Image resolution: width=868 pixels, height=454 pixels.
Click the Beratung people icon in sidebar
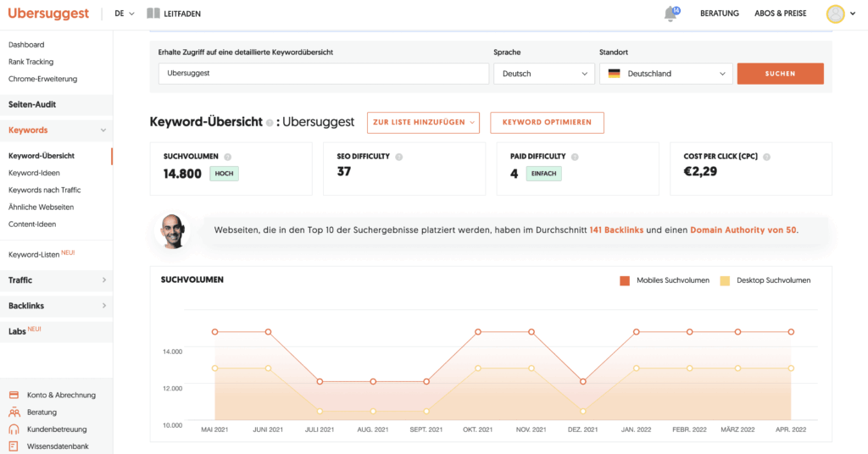click(x=14, y=412)
